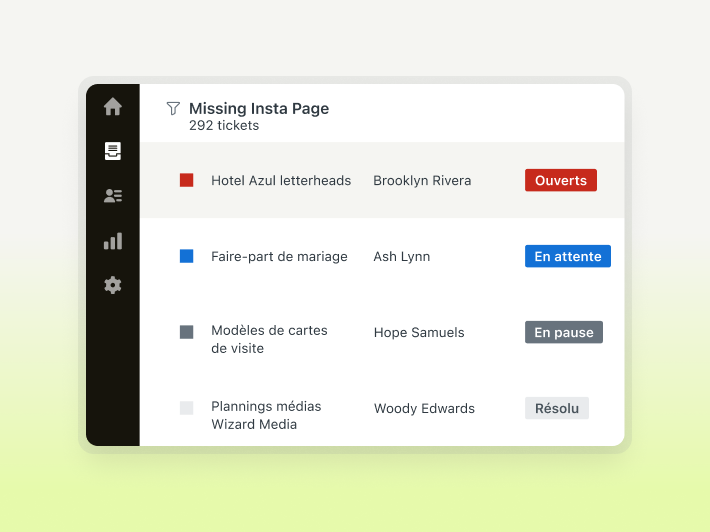Viewport: 710px width, 532px height.
Task: Click the blue En attente status badge
Action: tap(567, 256)
